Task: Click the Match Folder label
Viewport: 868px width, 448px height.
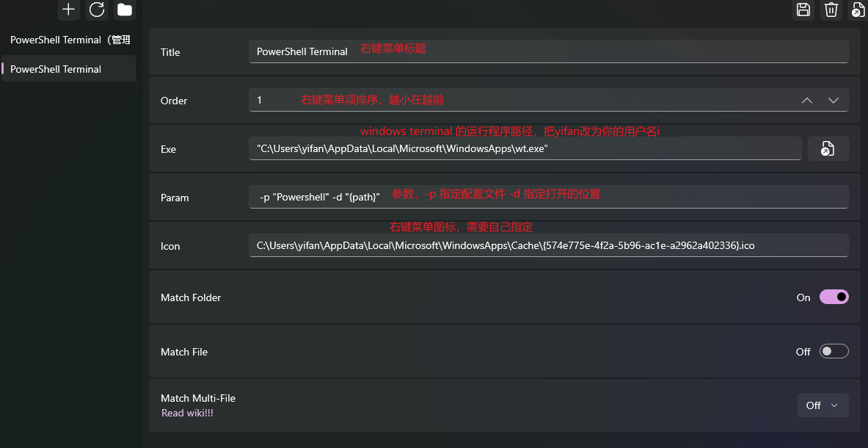Action: 191,297
